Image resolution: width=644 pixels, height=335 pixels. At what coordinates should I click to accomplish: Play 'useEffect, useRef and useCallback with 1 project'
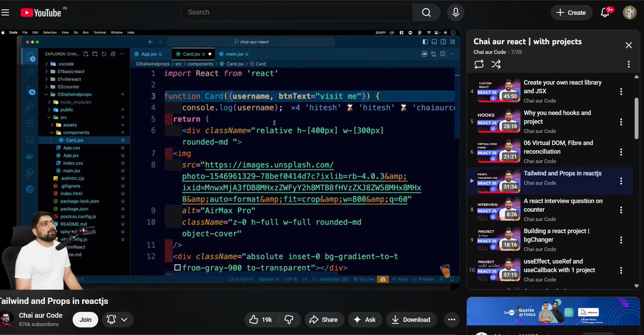click(x=499, y=270)
